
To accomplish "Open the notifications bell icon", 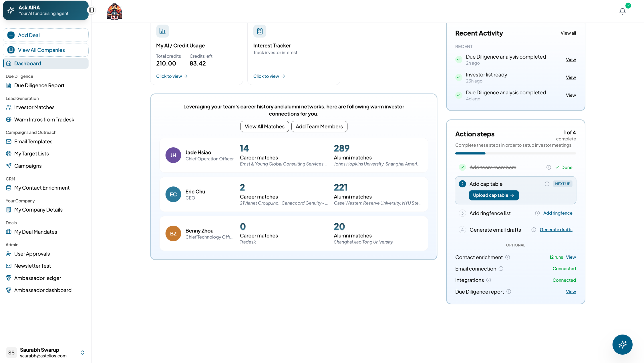I will click(x=622, y=11).
